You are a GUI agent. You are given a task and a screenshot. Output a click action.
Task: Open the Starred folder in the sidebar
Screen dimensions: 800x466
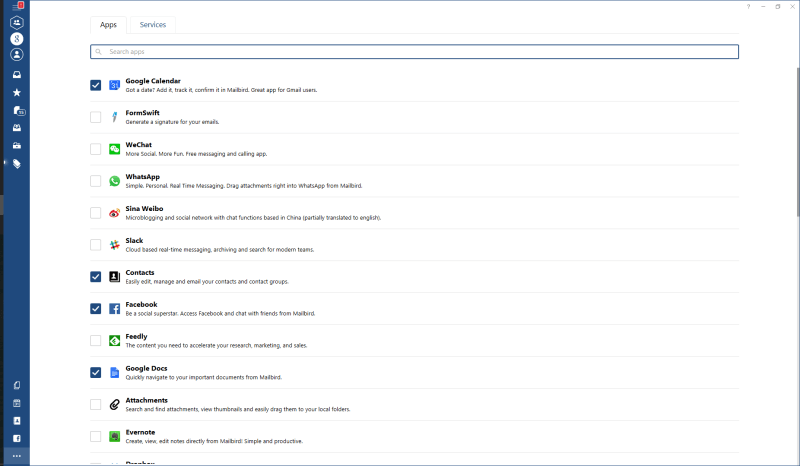coord(17,92)
